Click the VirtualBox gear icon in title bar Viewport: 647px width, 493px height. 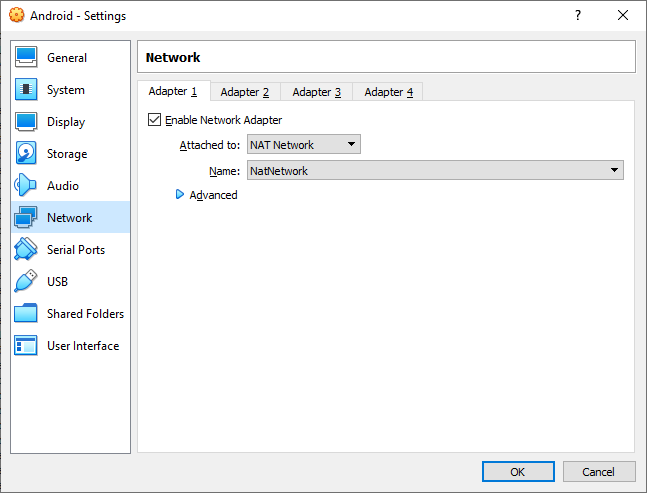(17, 15)
